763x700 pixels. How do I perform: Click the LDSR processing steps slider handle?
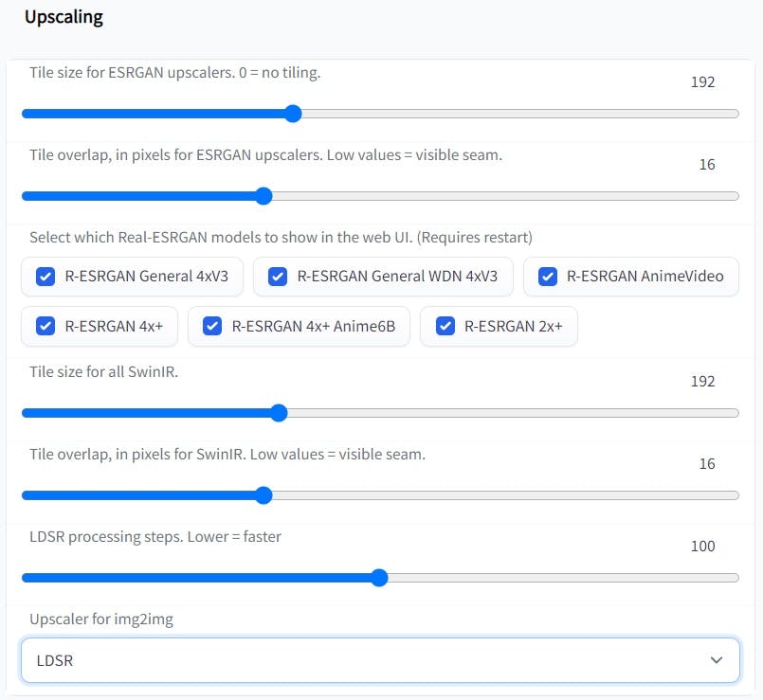(379, 578)
